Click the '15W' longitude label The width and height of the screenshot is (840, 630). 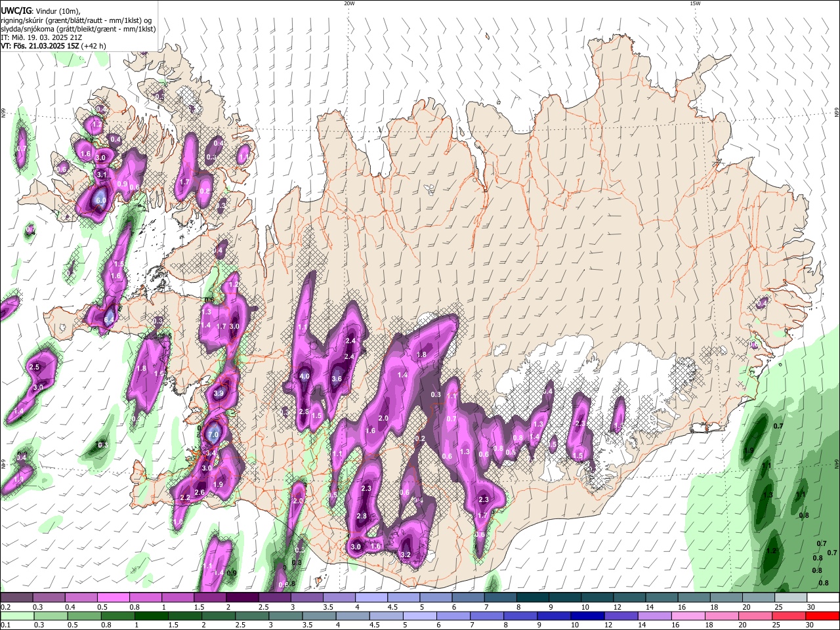695,3
